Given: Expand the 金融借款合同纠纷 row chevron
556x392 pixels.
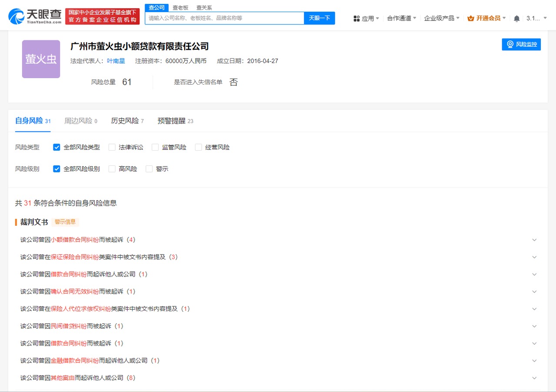Looking at the screenshot, I should [534, 361].
